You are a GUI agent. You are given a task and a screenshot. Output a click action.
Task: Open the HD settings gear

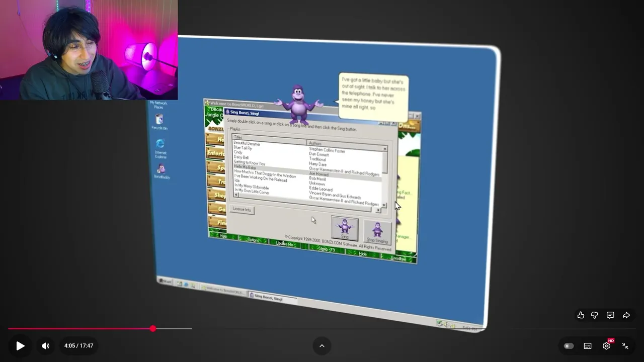click(607, 345)
